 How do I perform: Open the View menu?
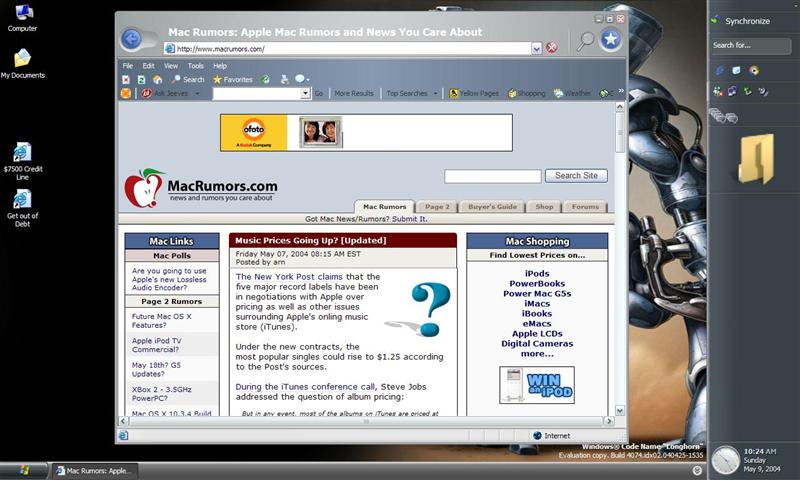pyautogui.click(x=170, y=66)
